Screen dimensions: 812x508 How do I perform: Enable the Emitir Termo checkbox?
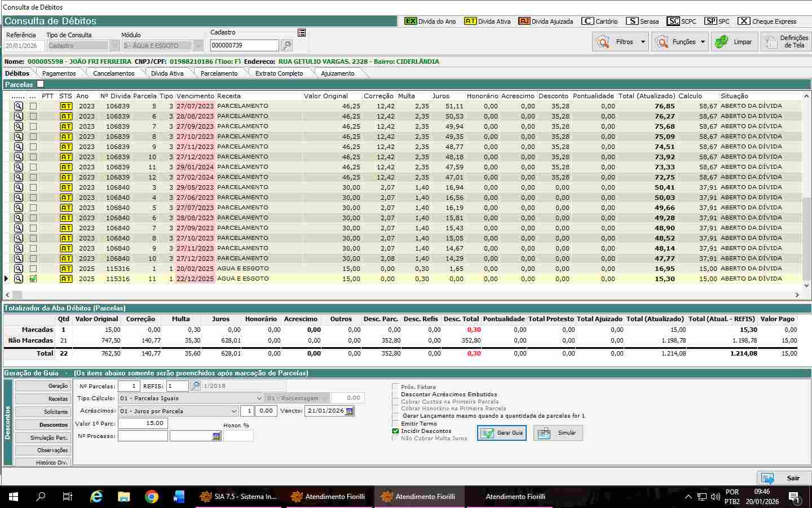[395, 423]
